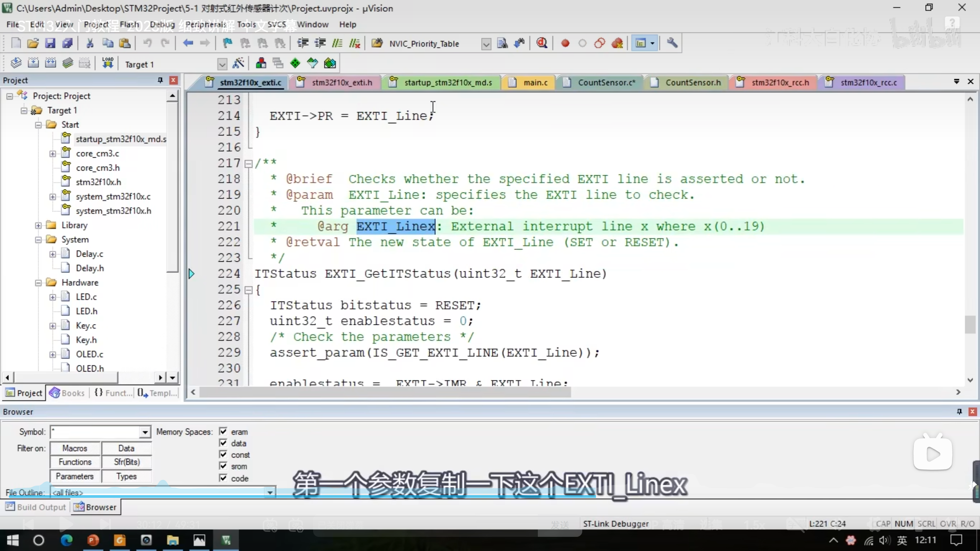
Task: Click the Start/Stop Debug Session icon
Action: [x=541, y=43]
